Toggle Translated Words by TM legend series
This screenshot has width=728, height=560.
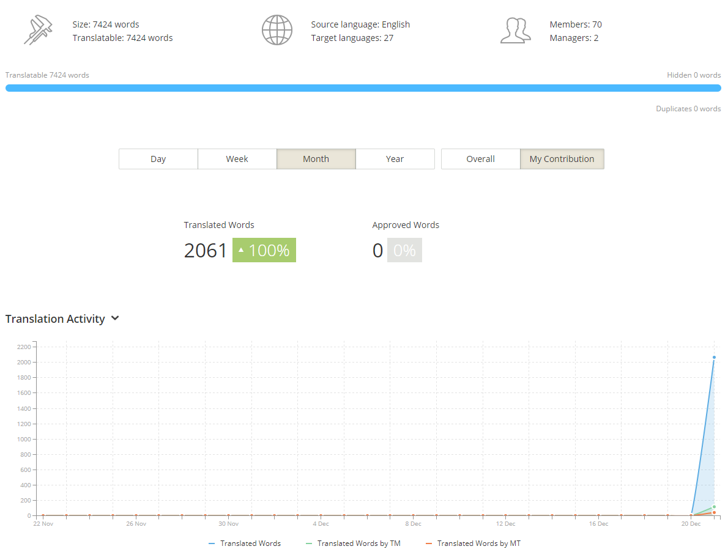click(354, 543)
